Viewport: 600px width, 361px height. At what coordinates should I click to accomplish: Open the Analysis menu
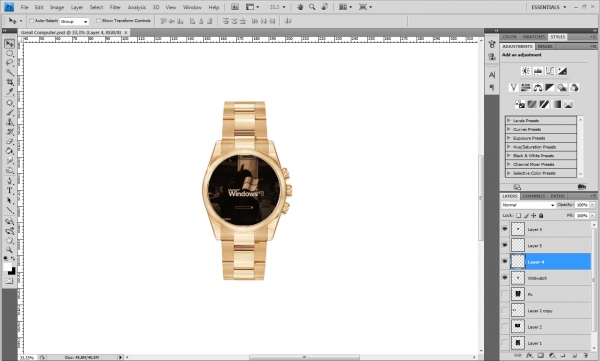(x=137, y=7)
